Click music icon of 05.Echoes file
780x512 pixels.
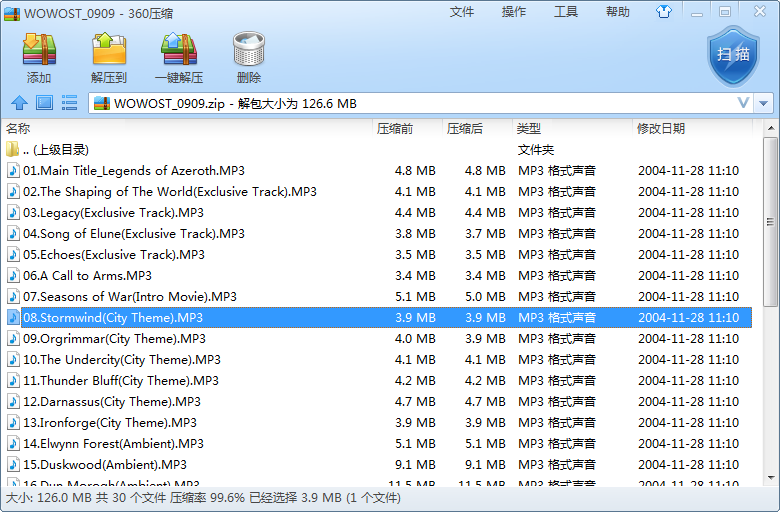tap(13, 254)
